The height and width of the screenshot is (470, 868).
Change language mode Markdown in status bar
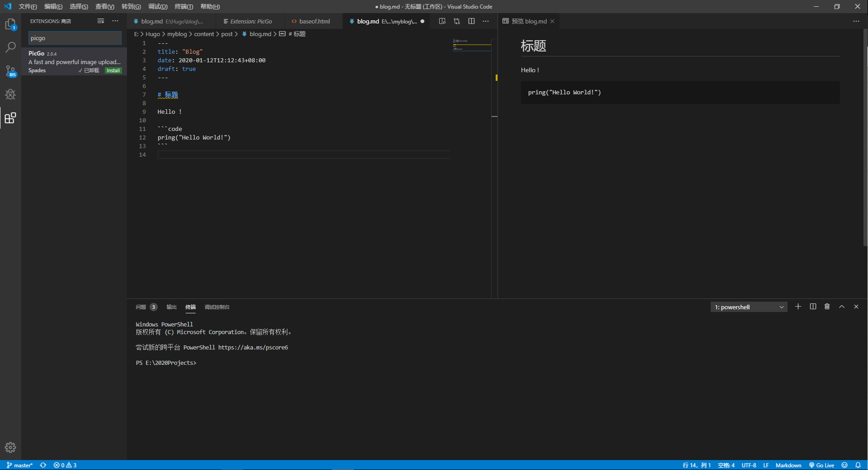coord(788,465)
